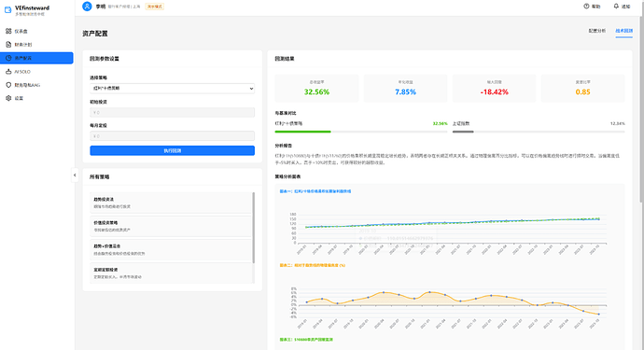644x350 pixels.
Task: Click the small green 32.56% above the bar
Action: coord(440,123)
